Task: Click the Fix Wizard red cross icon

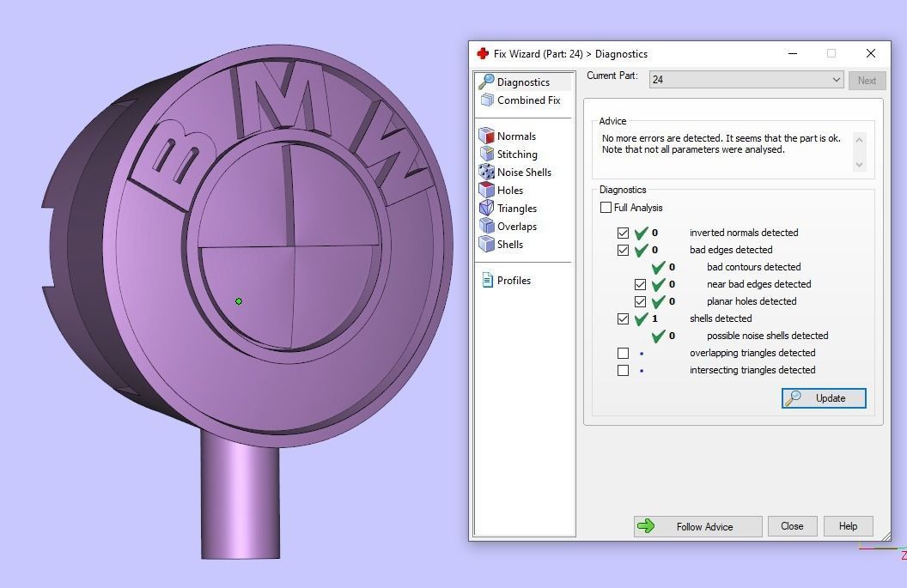Action: (483, 54)
